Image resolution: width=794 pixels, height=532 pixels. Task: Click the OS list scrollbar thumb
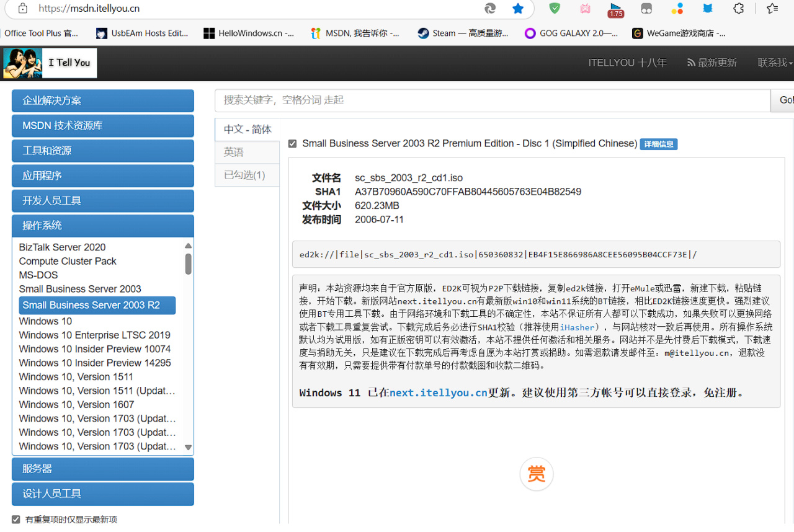[x=189, y=264]
